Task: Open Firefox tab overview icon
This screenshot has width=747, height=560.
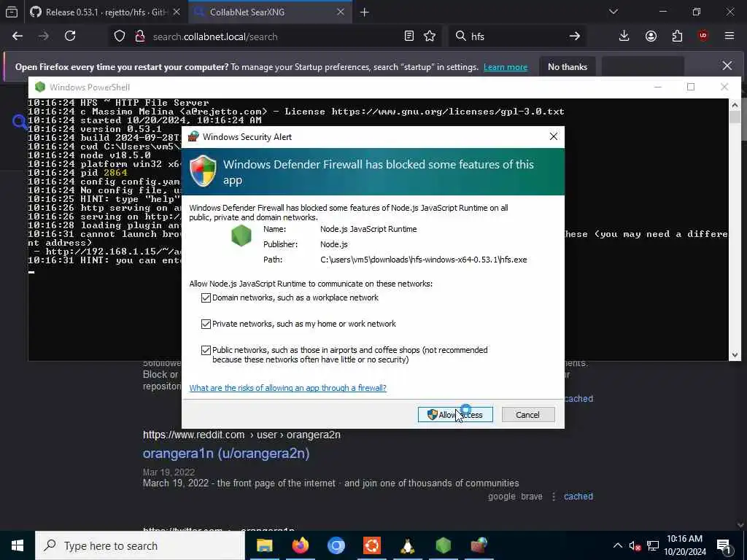Action: (12, 12)
